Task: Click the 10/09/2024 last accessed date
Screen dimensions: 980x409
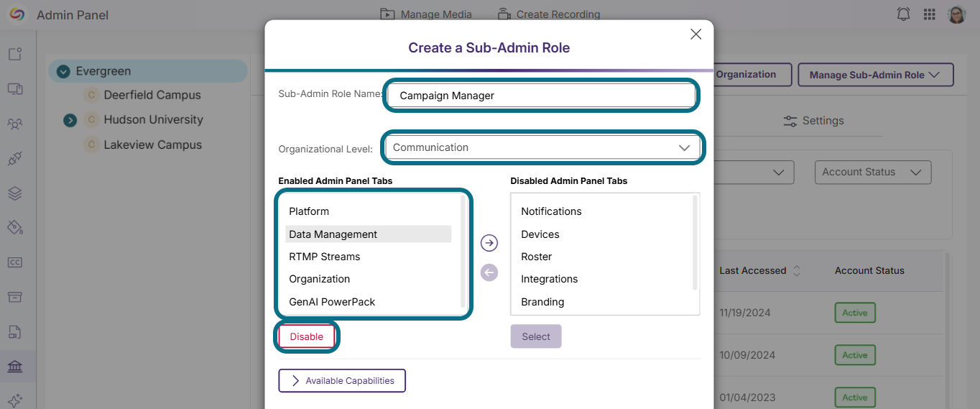Action: (747, 355)
